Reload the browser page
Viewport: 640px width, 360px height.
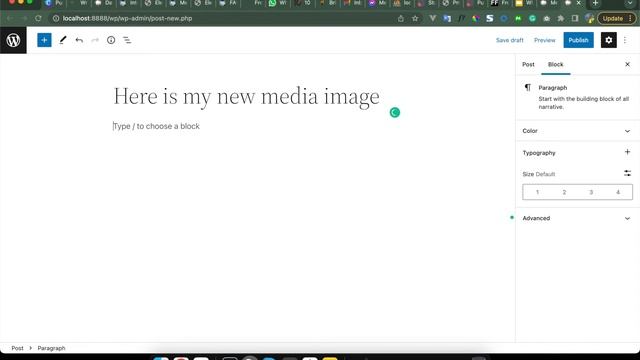38,18
